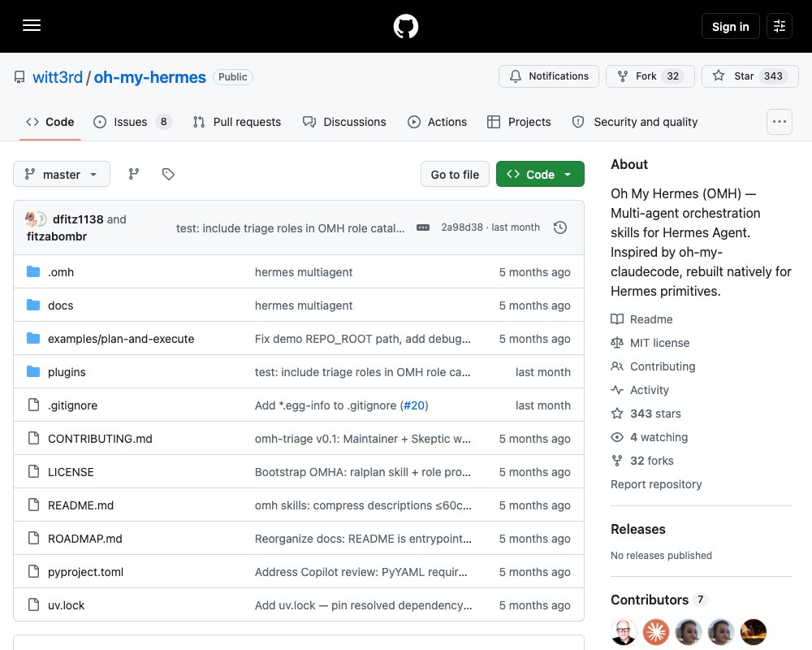Image resolution: width=812 pixels, height=650 pixels.
Task: Open the ROADMAP.md file
Action: (85, 539)
